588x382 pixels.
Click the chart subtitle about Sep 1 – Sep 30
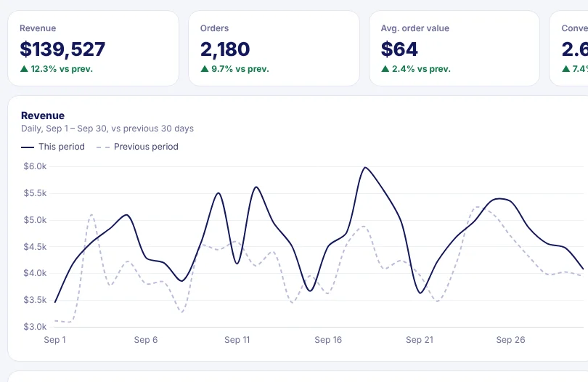(107, 129)
